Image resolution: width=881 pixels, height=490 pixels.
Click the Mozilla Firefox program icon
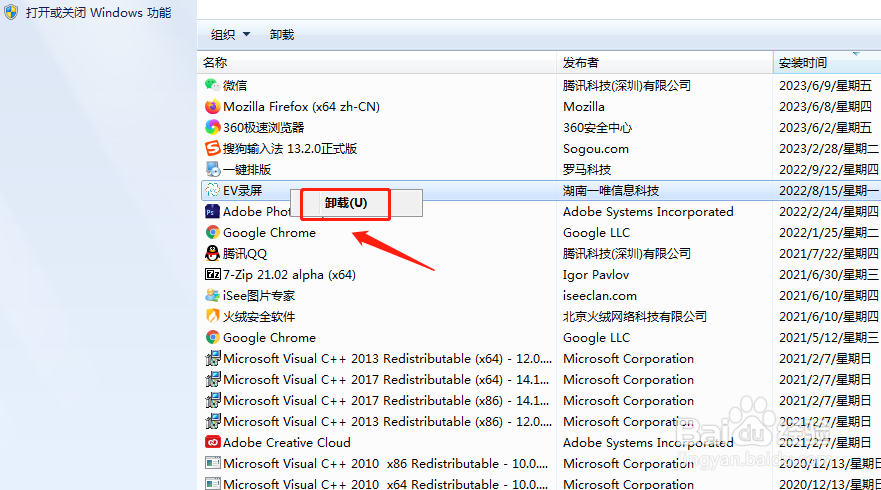coord(212,106)
